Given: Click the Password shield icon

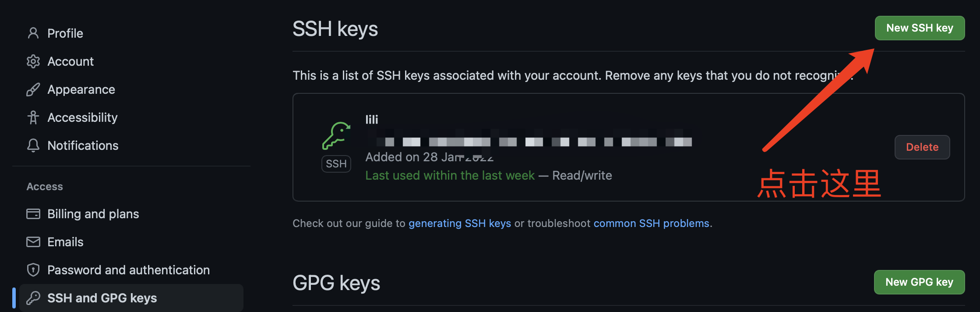Looking at the screenshot, I should pyautogui.click(x=33, y=270).
